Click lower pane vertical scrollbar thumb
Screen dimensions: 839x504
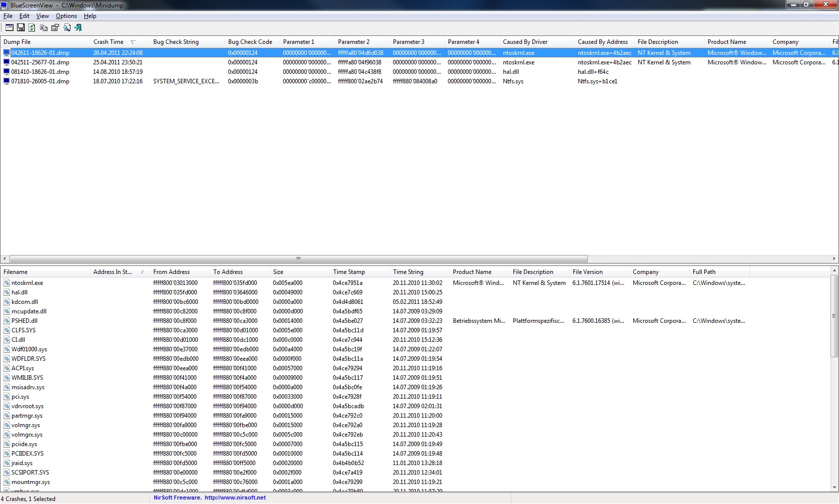coord(834,315)
